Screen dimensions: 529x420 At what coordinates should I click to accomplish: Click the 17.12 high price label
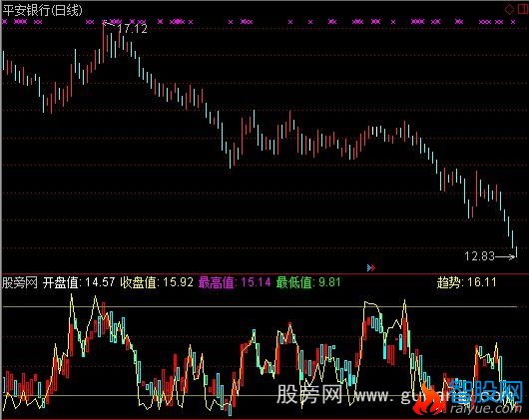132,29
